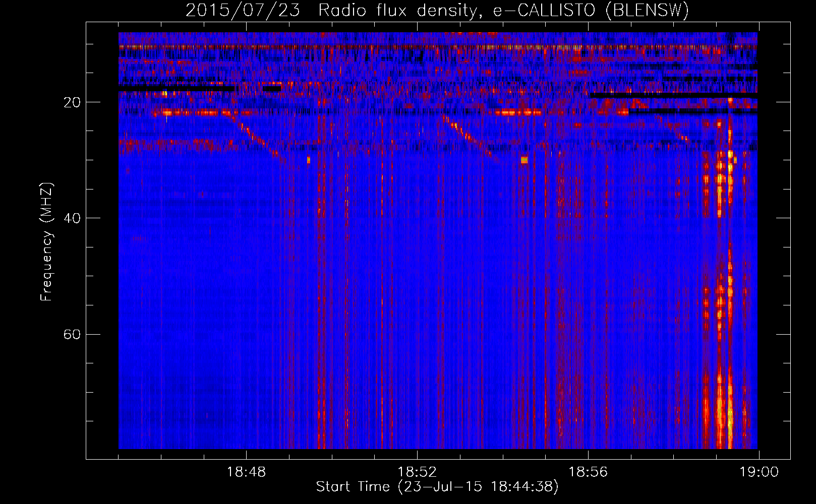Screen dimensions: 816x504
Task: Click the 'Frequency (MHZ)' axis label
Action: 46,242
